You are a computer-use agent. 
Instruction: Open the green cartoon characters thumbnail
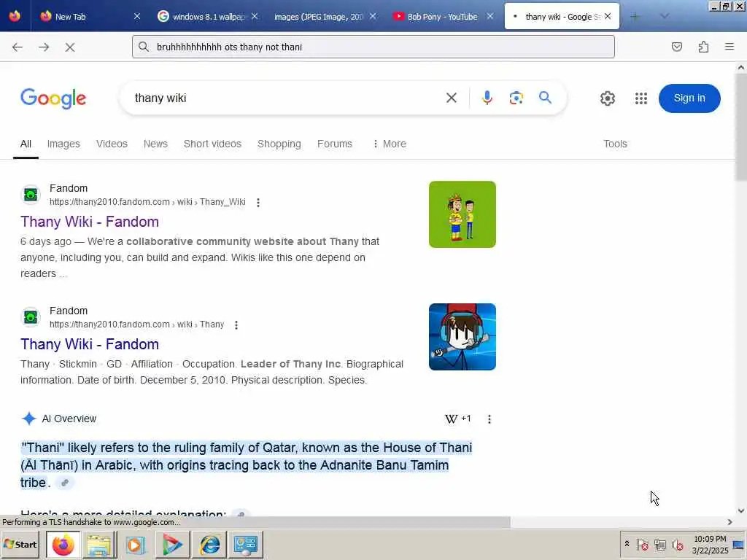[462, 214]
